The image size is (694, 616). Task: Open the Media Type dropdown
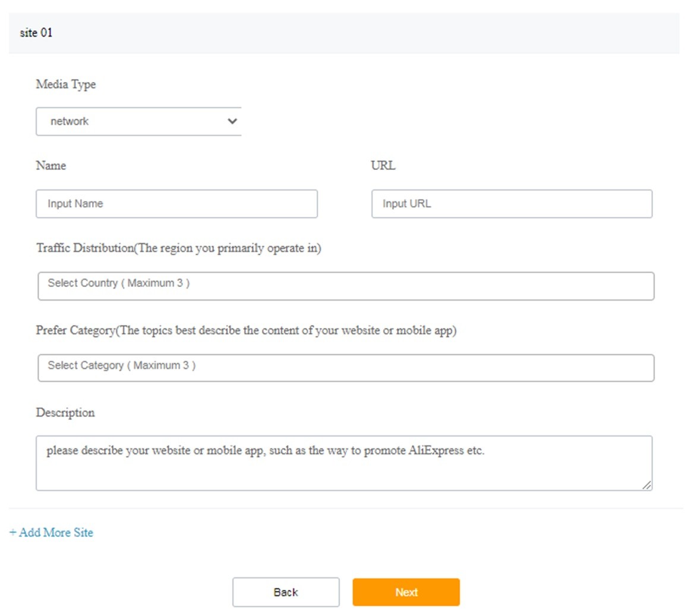(x=138, y=121)
